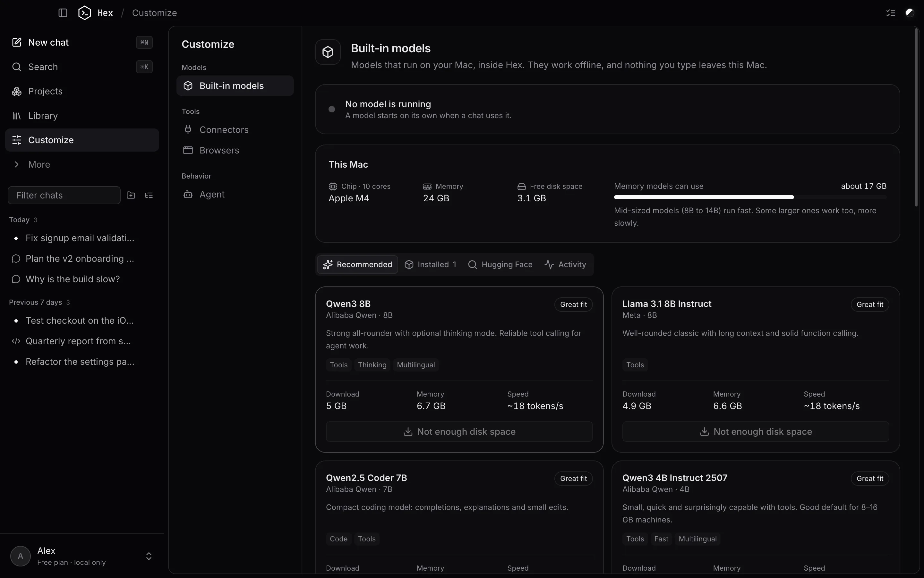Click the Thinking tag on Qwen3 8B
Viewport: 924px width, 578px height.
[372, 365]
